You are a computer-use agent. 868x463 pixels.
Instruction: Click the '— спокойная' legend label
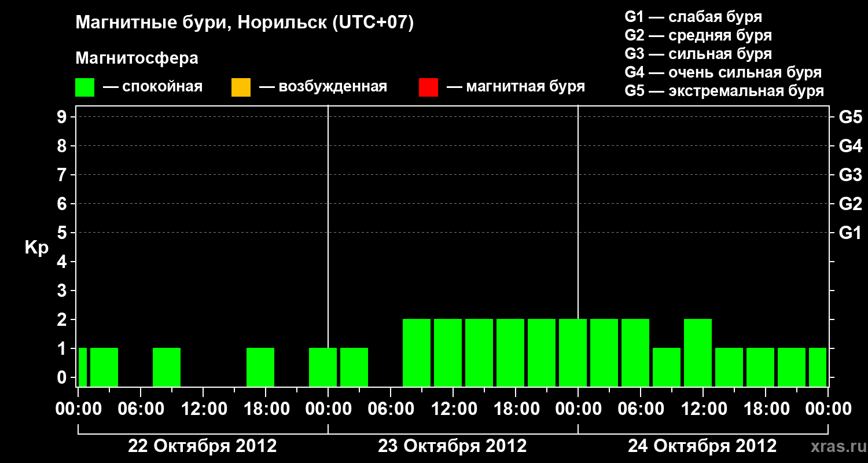click(153, 87)
